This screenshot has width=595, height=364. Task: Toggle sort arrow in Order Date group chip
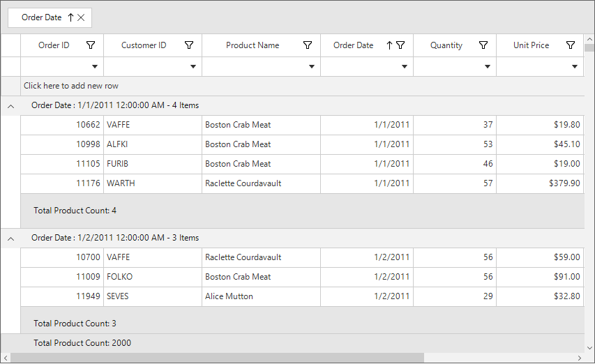(70, 18)
